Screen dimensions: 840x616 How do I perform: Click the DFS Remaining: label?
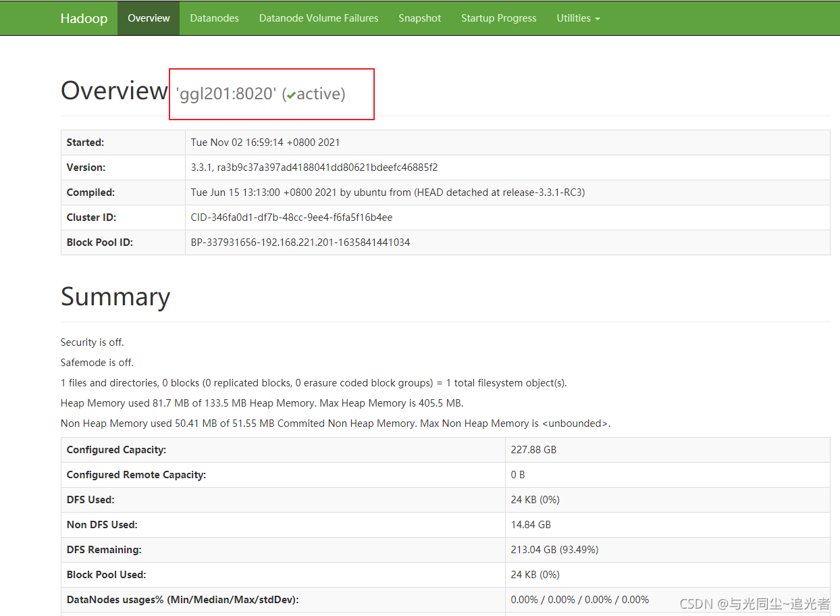tap(104, 550)
